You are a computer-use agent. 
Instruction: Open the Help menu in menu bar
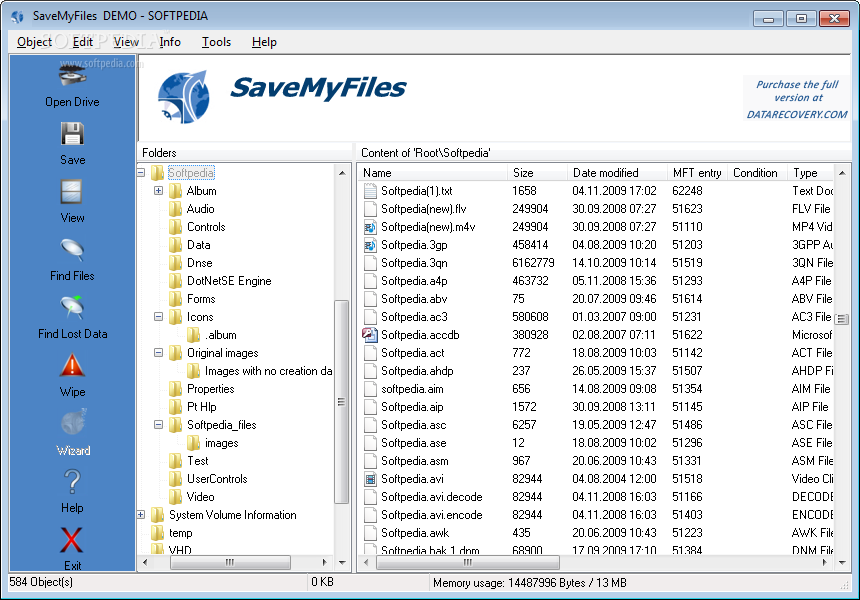[x=264, y=42]
